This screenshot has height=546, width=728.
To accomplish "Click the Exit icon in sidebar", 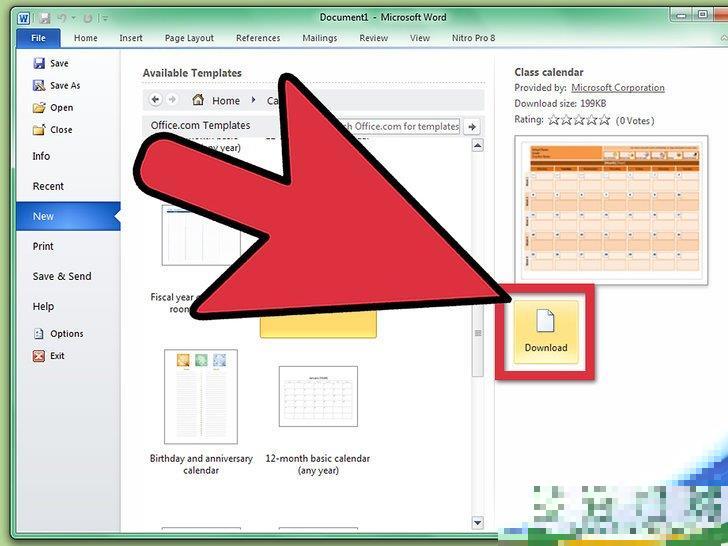I will [39, 356].
